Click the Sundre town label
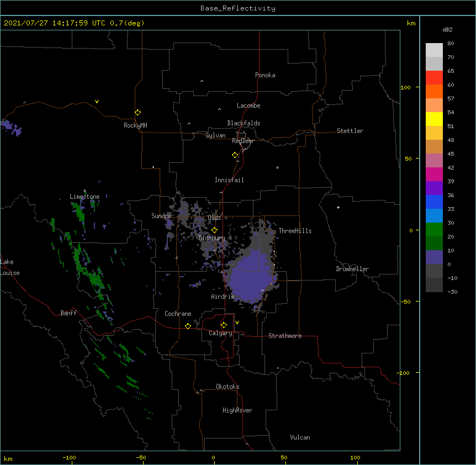Screen dimensions: 476x465 click(161, 216)
